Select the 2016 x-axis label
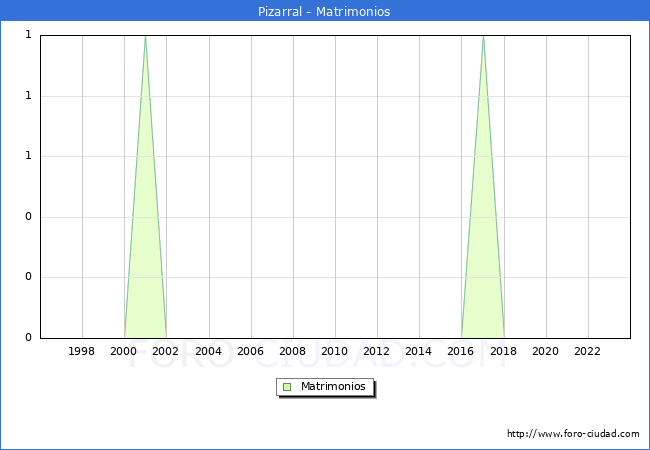 461,351
